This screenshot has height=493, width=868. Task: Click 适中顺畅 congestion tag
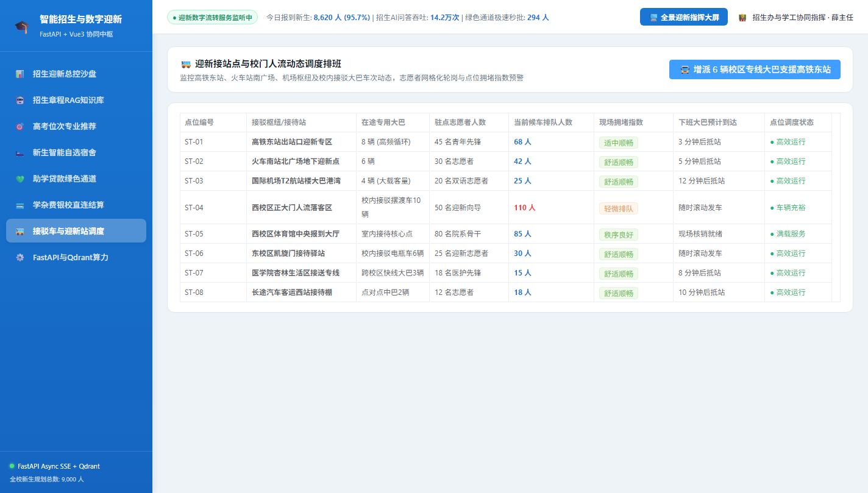(x=619, y=143)
